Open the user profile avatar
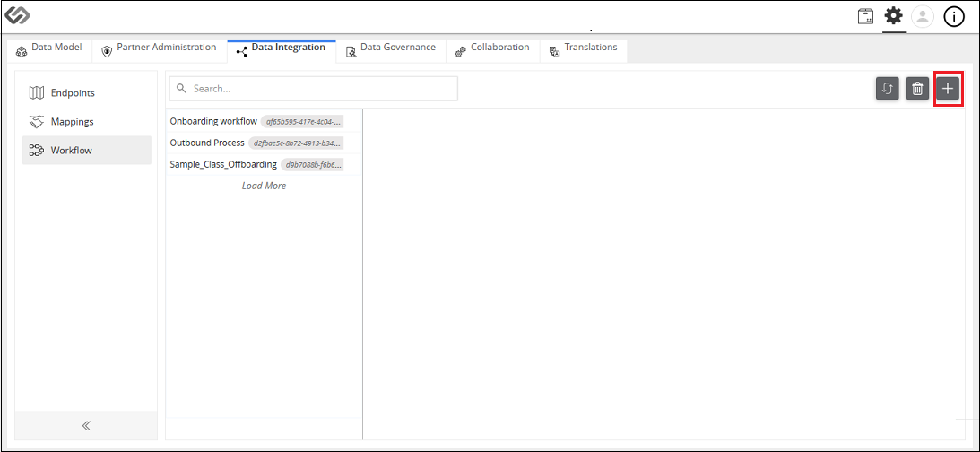The width and height of the screenshot is (980, 452). 923,17
